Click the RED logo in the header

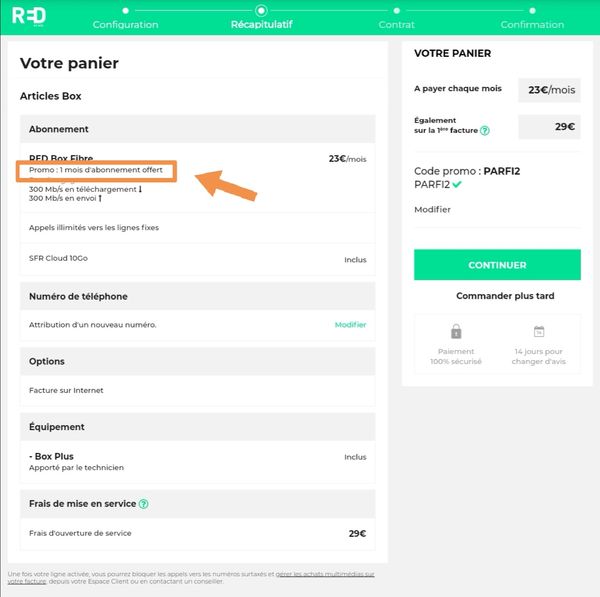pos(27,15)
